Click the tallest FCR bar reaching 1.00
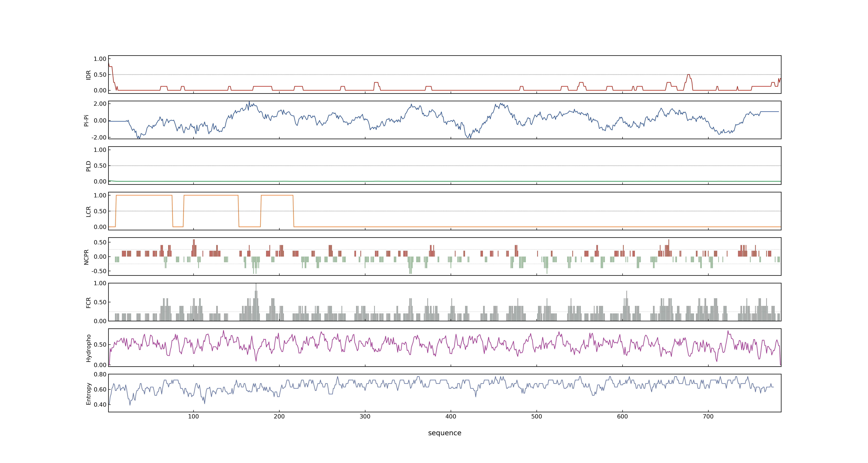 (256, 302)
